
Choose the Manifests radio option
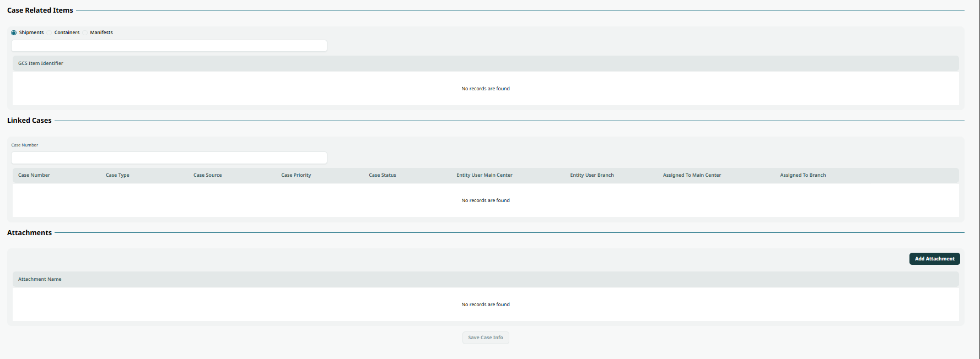(85, 33)
